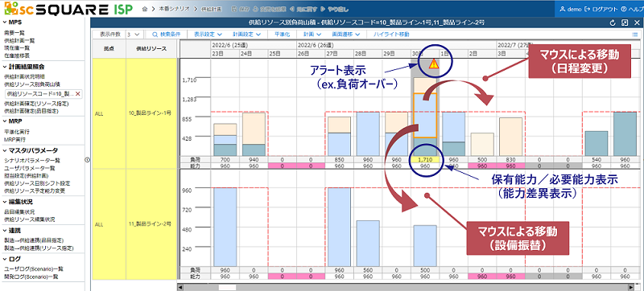Click the 検索条件 search button
The image size is (644, 291).
(166, 35)
